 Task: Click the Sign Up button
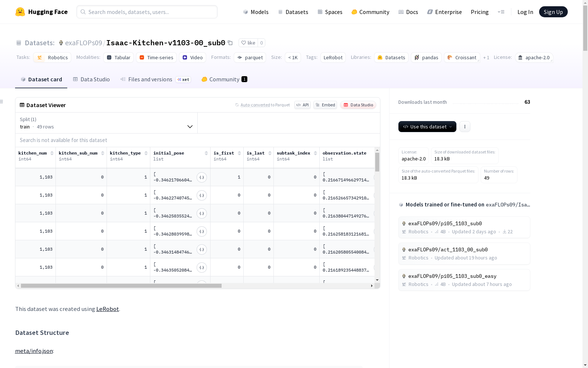553,12
